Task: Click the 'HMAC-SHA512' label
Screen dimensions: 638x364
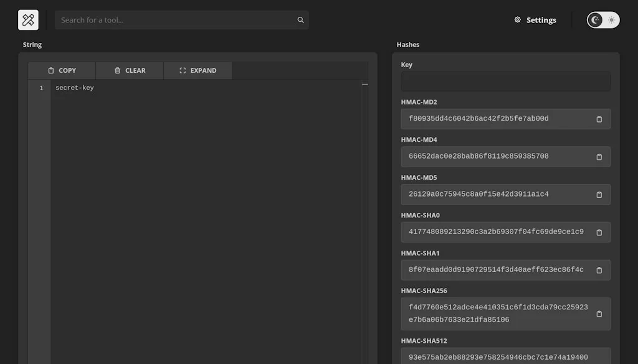Action: [x=424, y=341]
